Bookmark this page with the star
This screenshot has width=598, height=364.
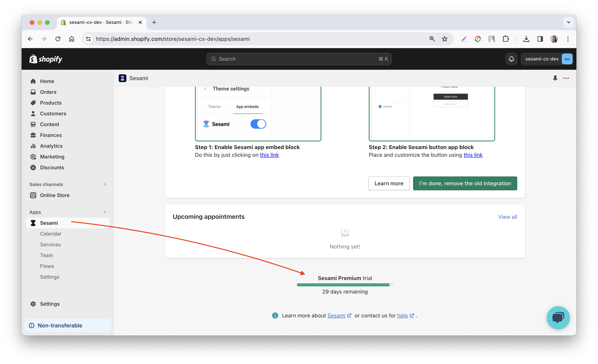(x=444, y=39)
